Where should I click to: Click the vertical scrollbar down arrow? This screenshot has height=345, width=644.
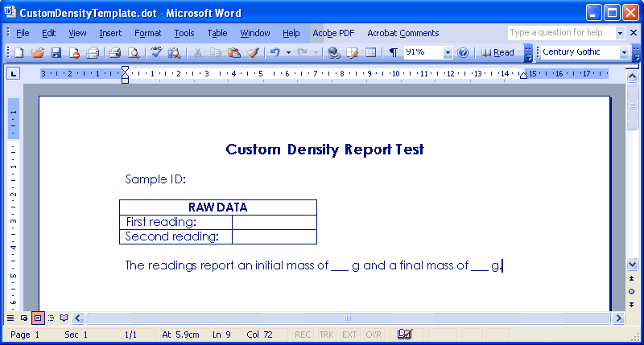632,265
